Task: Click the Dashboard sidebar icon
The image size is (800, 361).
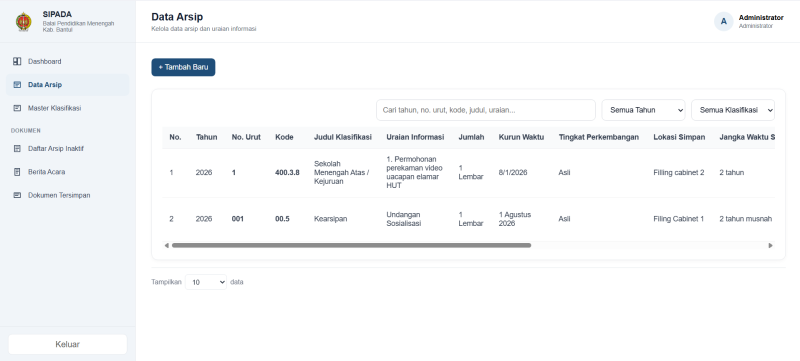Action: coord(17,61)
